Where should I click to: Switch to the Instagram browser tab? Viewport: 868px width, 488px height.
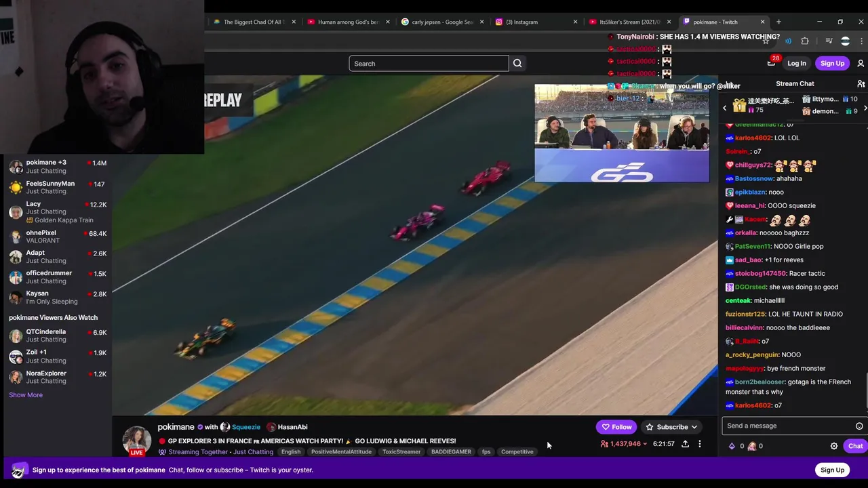[536, 22]
